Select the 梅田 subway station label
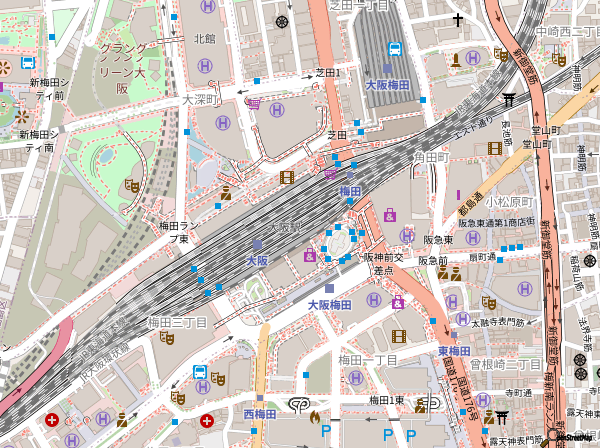This screenshot has width=600, height=448. pyautogui.click(x=350, y=191)
